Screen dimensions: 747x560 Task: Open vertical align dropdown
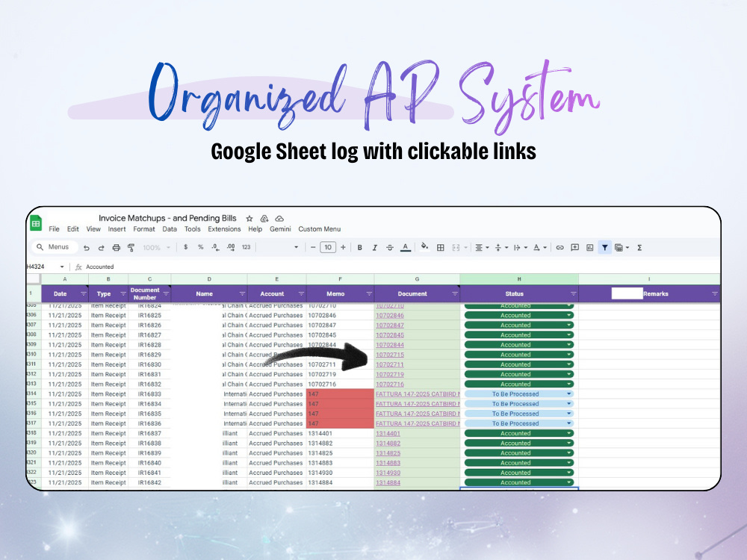501,248
